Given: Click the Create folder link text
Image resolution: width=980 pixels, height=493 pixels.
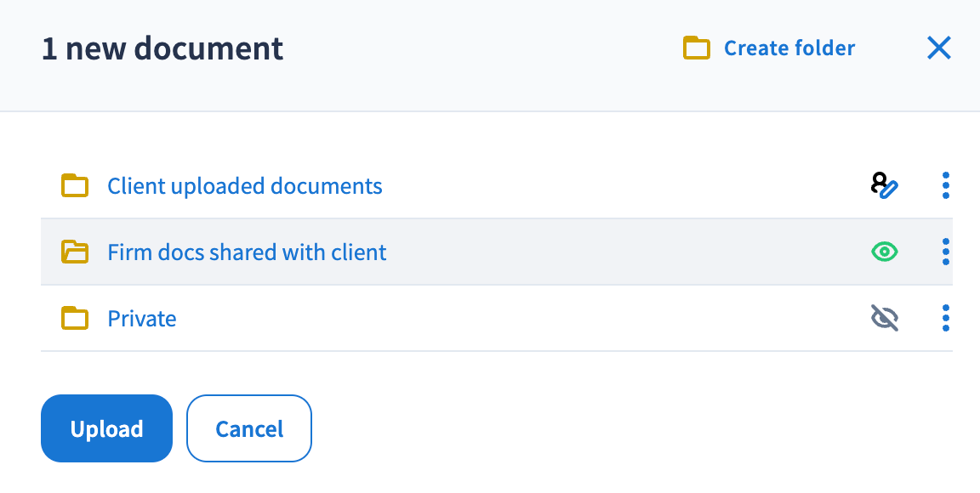Looking at the screenshot, I should (789, 48).
